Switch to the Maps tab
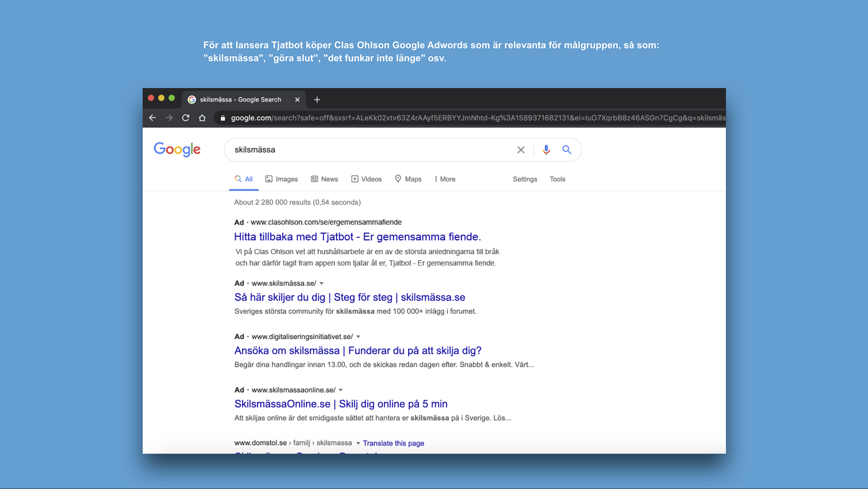This screenshot has height=489, width=868. point(408,179)
